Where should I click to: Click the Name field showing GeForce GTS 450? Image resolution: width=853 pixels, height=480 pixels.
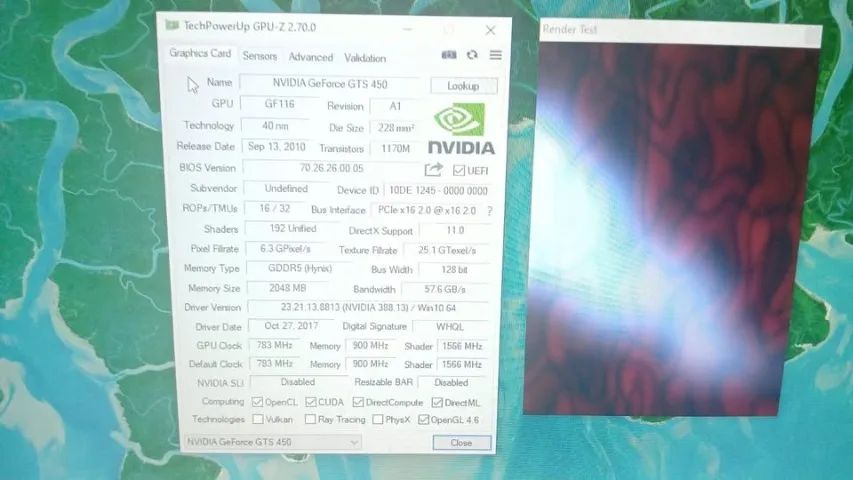pyautogui.click(x=330, y=84)
